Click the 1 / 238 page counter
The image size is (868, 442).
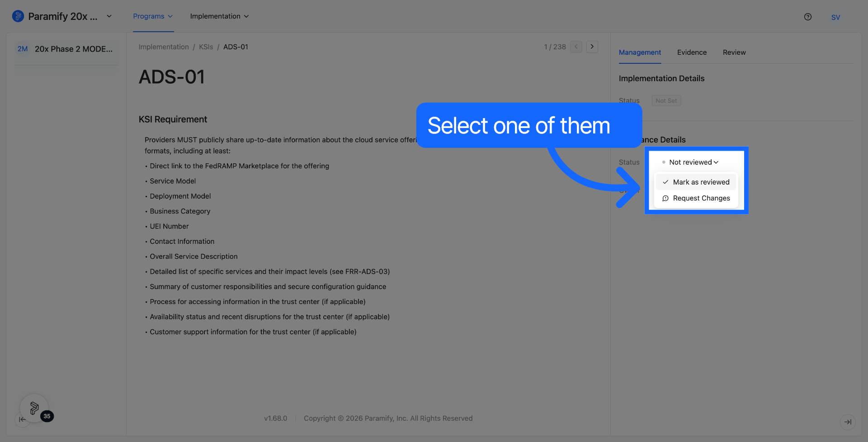tap(555, 47)
